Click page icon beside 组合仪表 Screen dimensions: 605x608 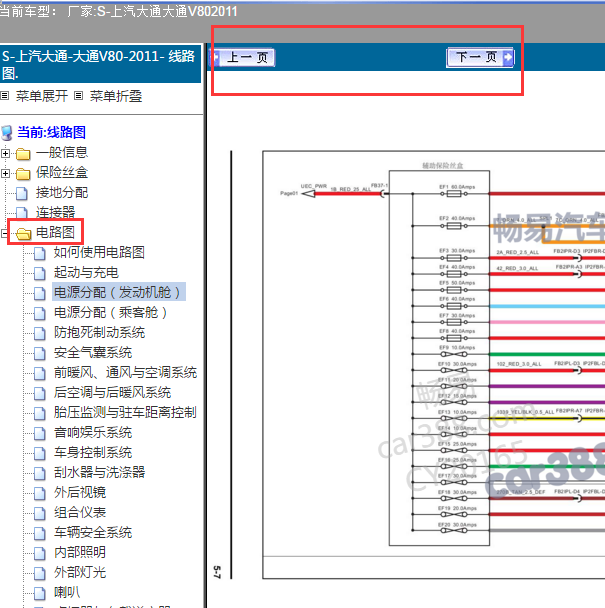40,513
